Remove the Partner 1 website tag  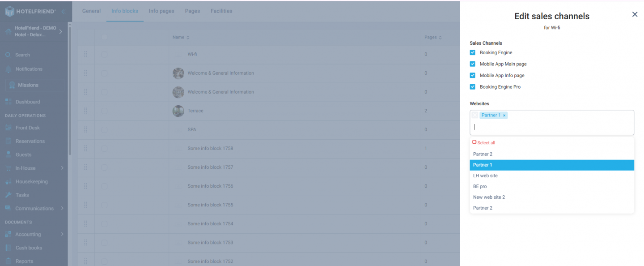[504, 115]
